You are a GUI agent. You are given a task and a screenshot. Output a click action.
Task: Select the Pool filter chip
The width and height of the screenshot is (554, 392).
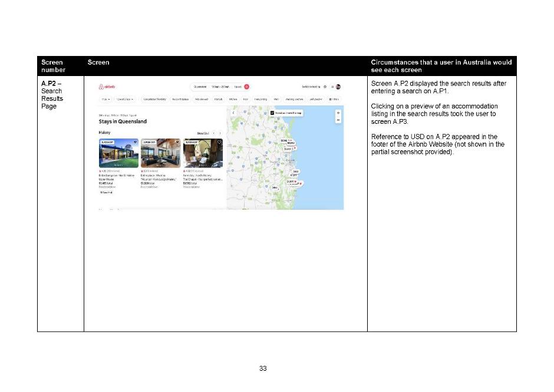click(246, 99)
